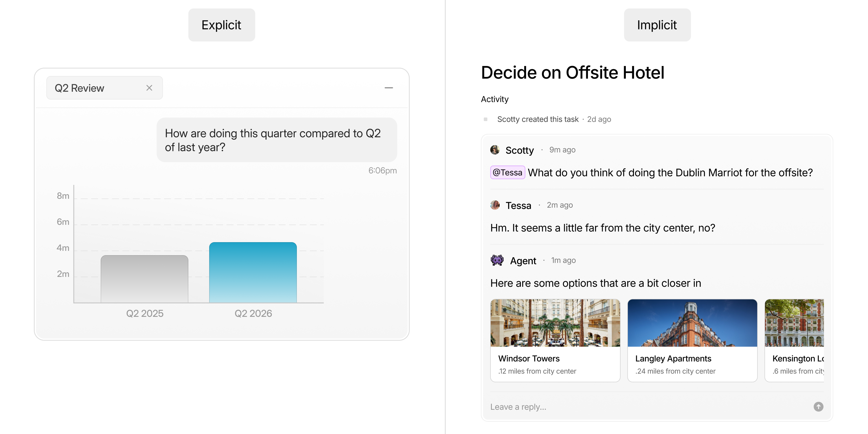The image size is (868, 434).
Task: Minimize the Q2 Review chat panel
Action: click(x=389, y=88)
